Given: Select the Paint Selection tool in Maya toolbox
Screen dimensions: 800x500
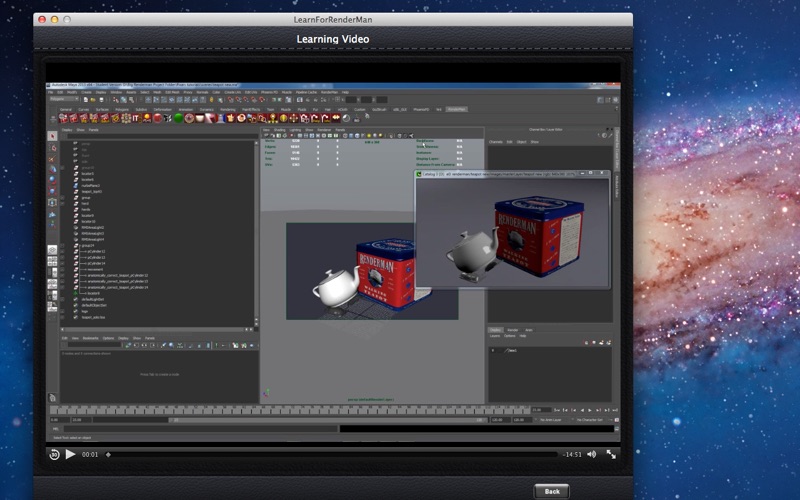Looking at the screenshot, I should (x=52, y=159).
